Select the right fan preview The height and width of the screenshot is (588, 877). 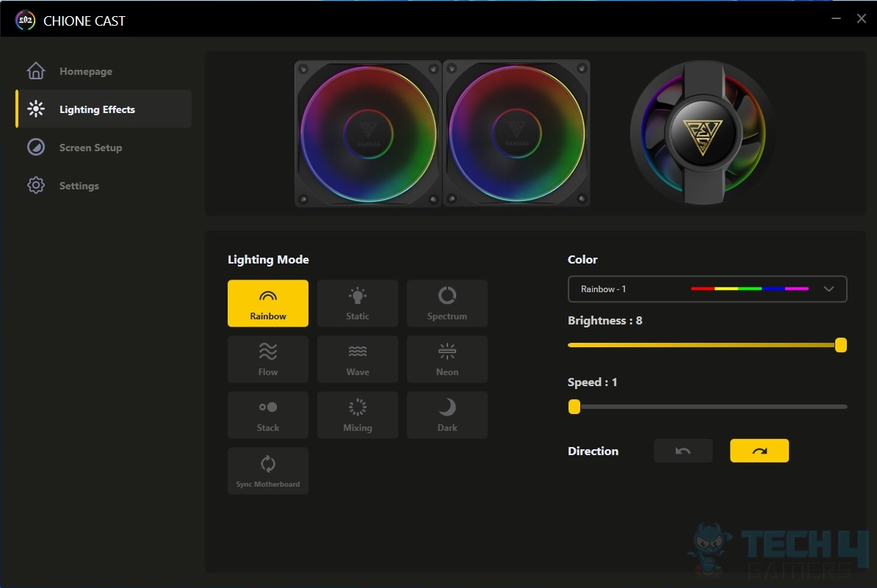[x=517, y=134]
